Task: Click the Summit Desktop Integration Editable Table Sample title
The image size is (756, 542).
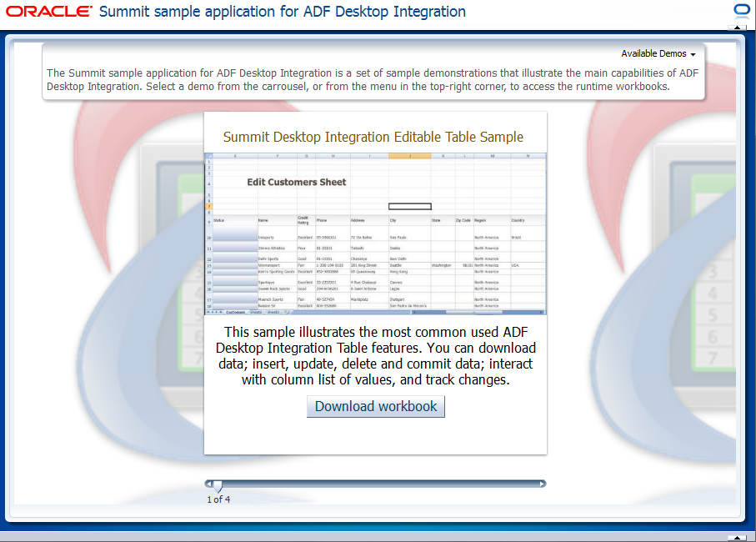Action: [x=373, y=137]
